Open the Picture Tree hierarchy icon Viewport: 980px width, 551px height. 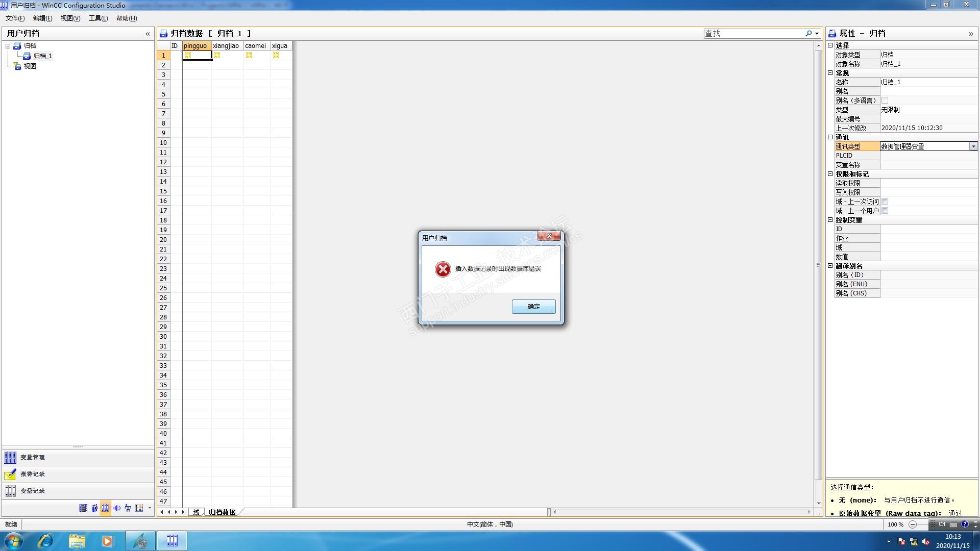click(128, 508)
